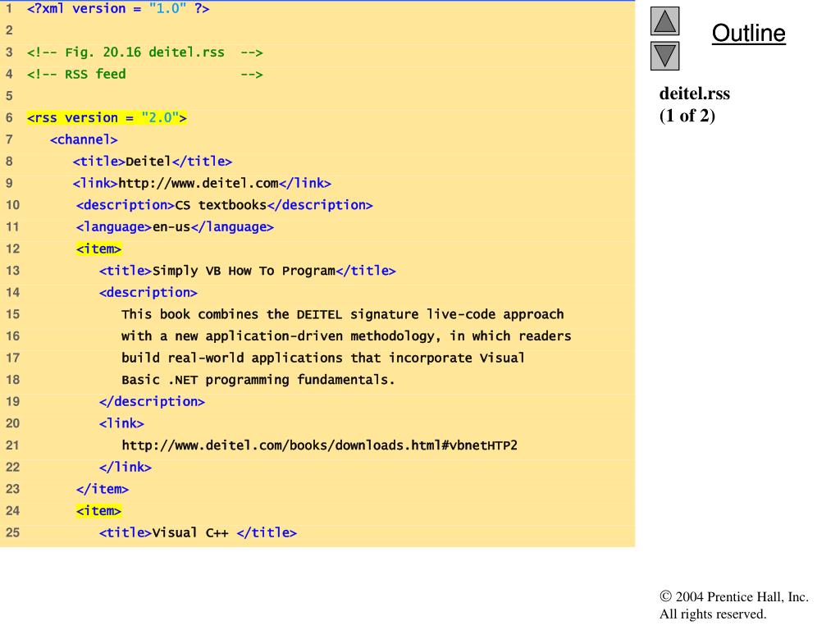Click line number 12 in the gutter
This screenshot has height=630, width=840.
tap(12, 249)
